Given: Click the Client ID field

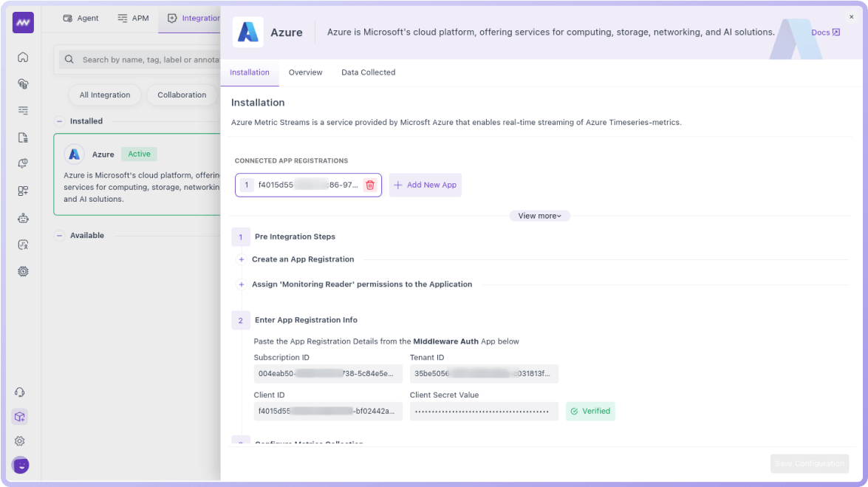Looking at the screenshot, I should pos(328,411).
